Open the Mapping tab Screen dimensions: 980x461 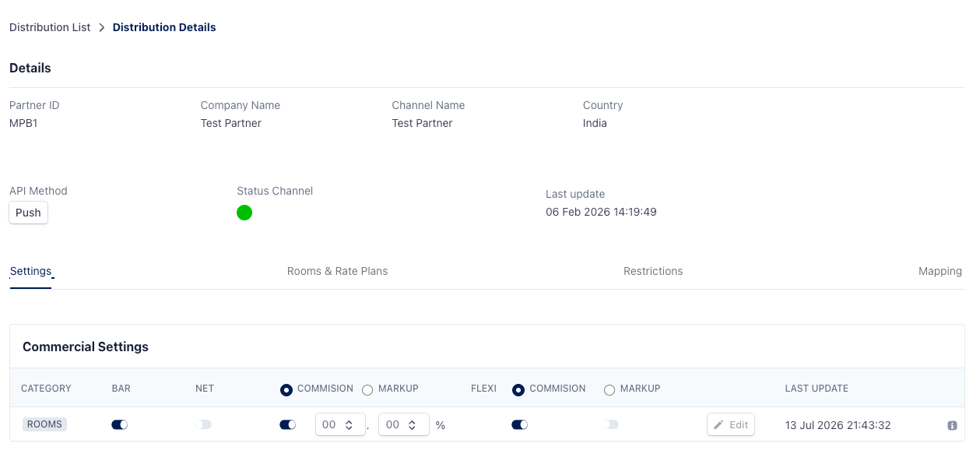tap(940, 271)
